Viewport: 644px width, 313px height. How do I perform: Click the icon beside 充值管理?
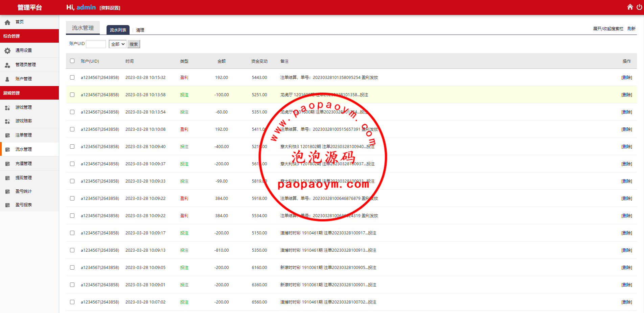point(7,164)
